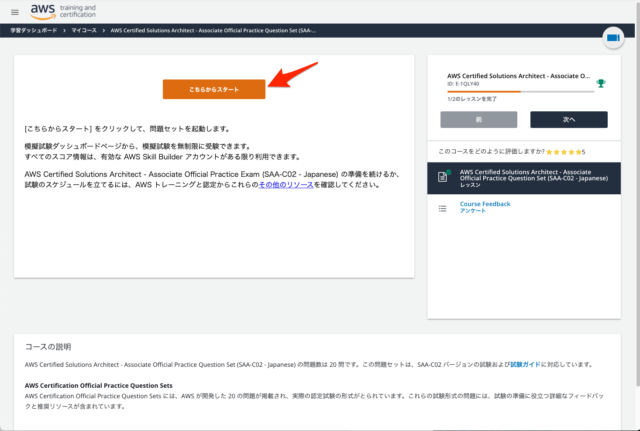Rate the course with the third star
Screen dimensions: 640x431
point(564,152)
